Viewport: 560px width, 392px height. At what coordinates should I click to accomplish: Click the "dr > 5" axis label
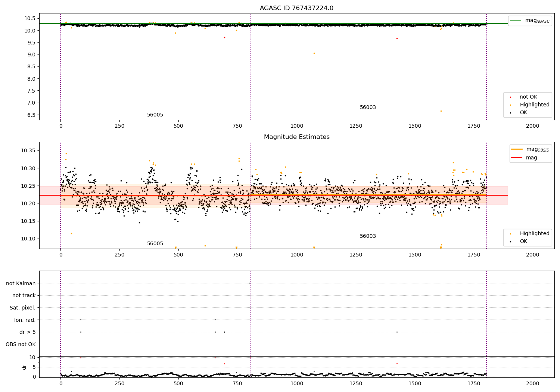(x=28, y=332)
